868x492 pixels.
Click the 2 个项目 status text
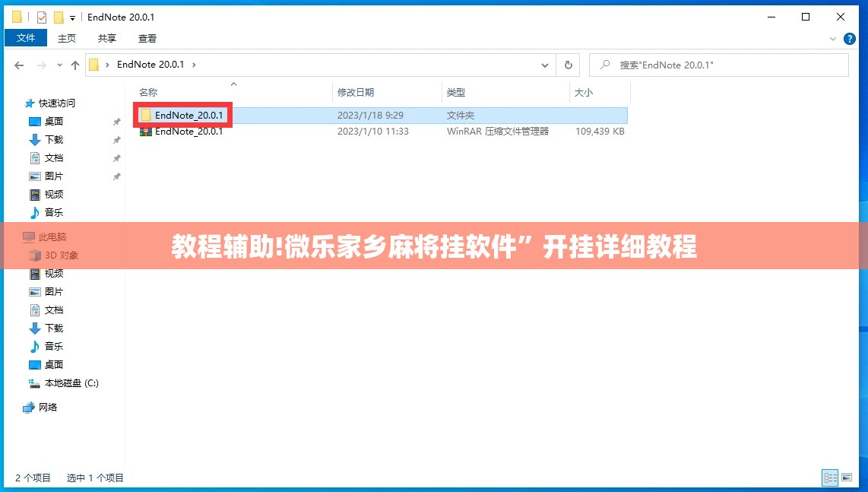click(x=33, y=478)
